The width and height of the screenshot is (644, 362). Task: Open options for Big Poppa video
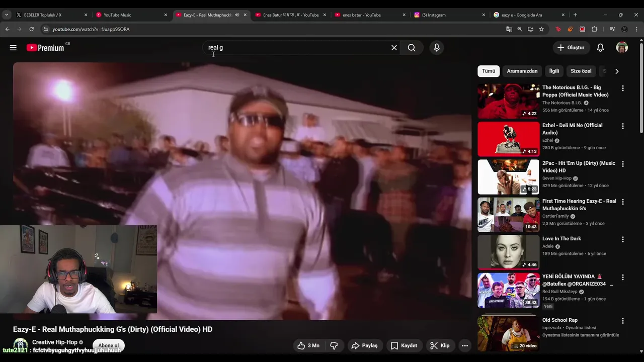click(x=622, y=88)
